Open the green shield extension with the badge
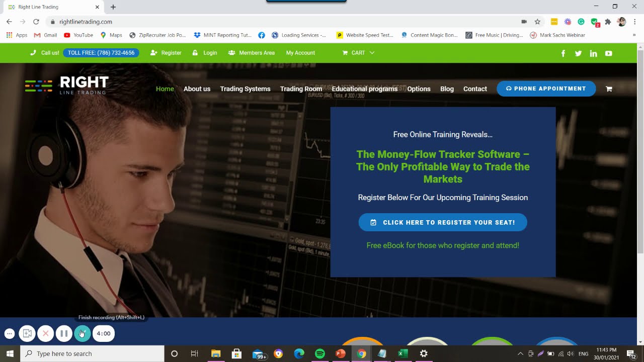The height and width of the screenshot is (362, 644). point(595,22)
